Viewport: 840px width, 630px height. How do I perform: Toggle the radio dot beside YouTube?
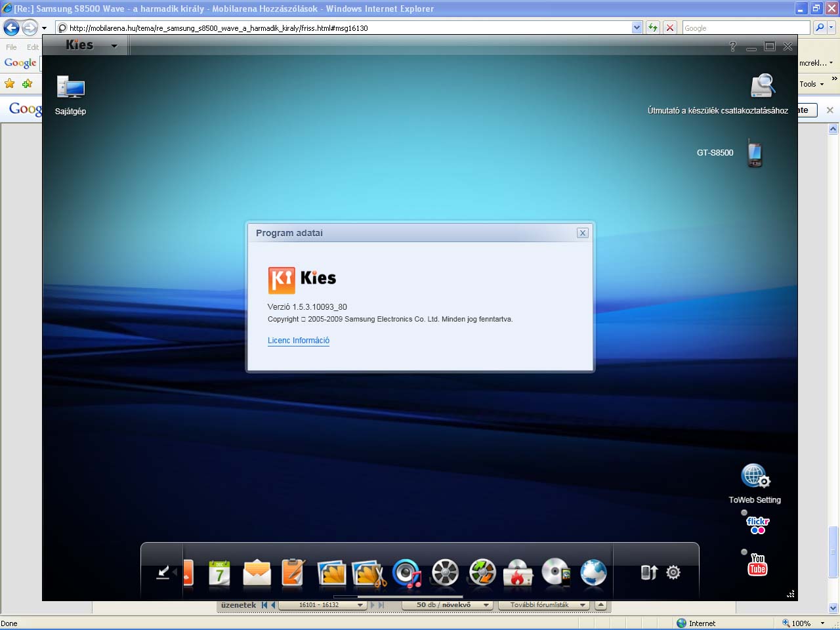point(744,552)
